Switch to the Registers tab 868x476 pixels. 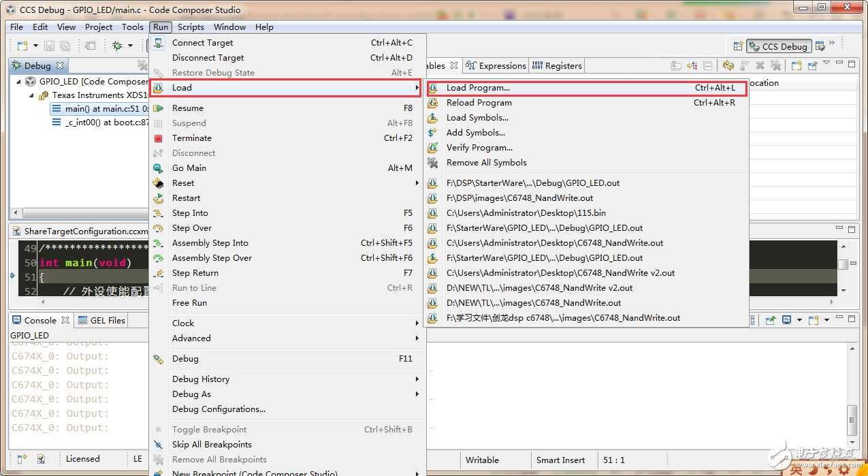tap(557, 65)
